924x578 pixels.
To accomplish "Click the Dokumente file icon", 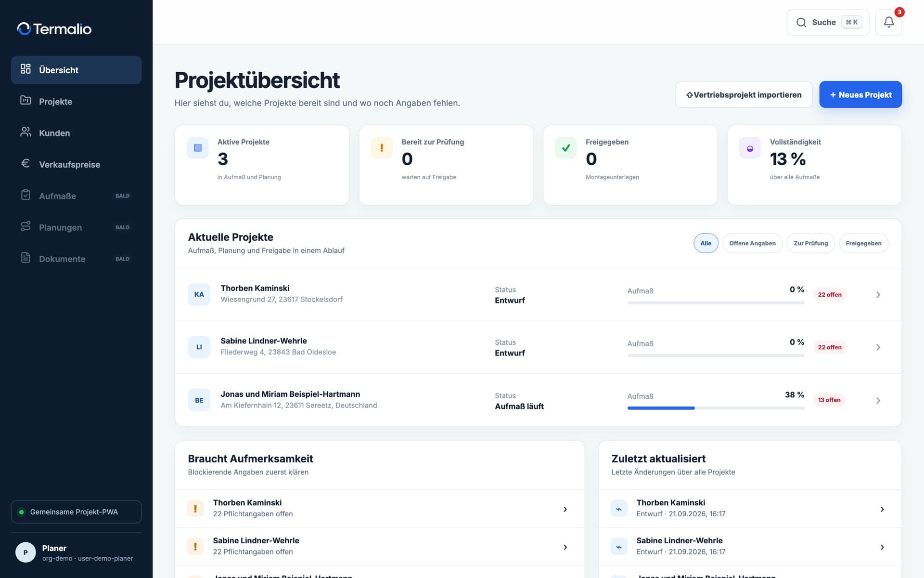I will [x=26, y=258].
